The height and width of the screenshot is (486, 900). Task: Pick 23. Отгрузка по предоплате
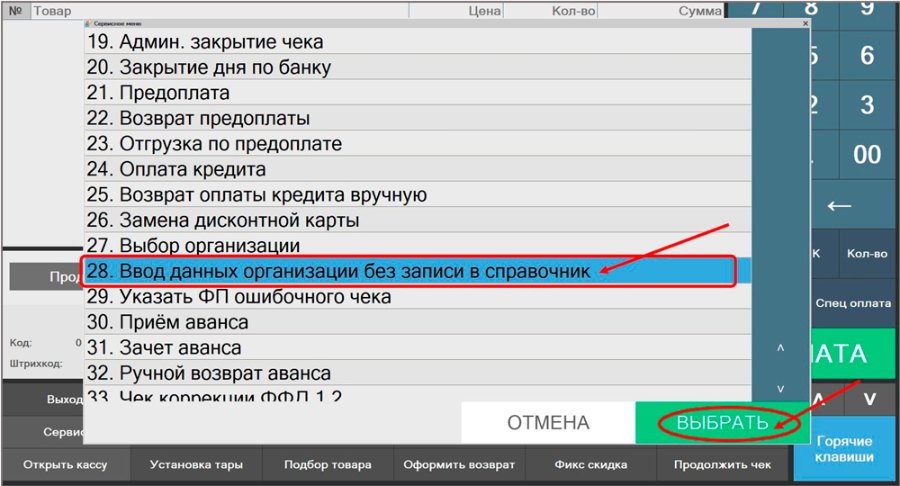[x=418, y=143]
